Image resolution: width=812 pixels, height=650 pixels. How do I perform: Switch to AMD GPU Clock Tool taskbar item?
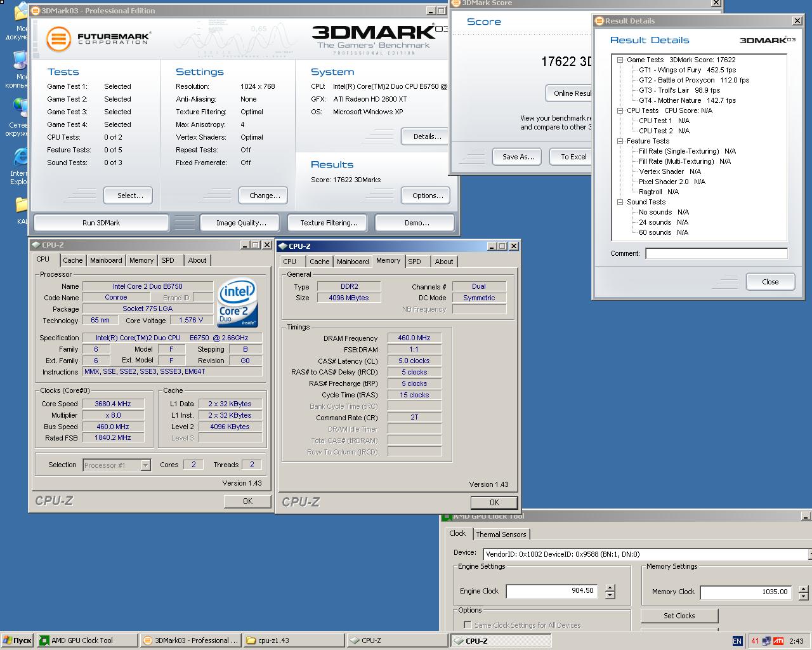[x=87, y=640]
